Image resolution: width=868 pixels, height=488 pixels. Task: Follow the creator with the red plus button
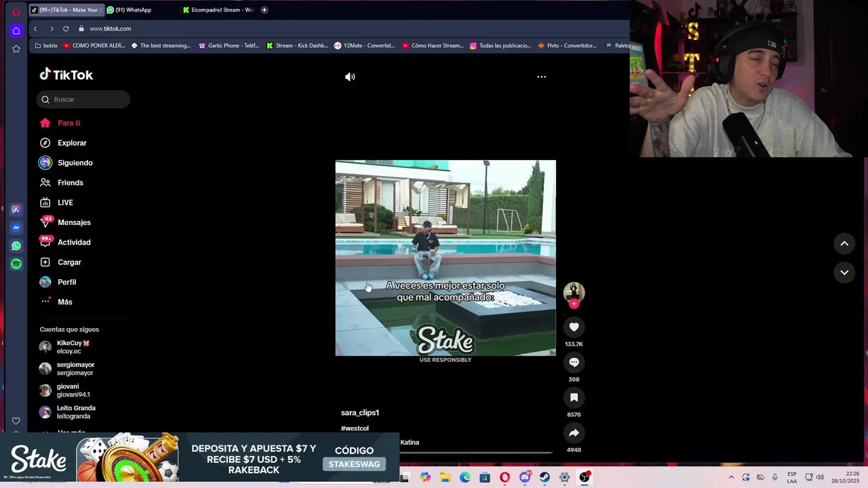574,304
